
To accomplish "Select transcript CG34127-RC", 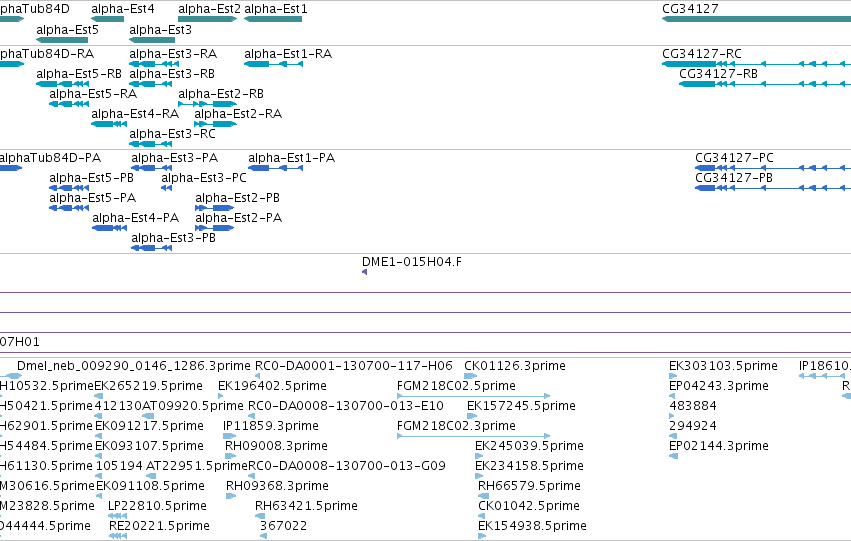I will pos(757,64).
